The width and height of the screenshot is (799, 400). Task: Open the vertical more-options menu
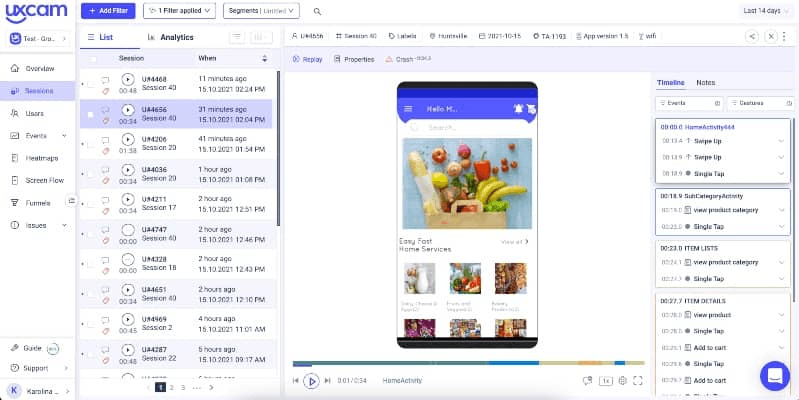point(785,36)
